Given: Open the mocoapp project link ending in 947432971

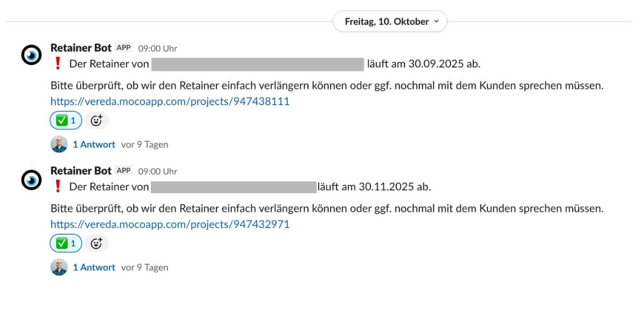Looking at the screenshot, I should 170,224.
